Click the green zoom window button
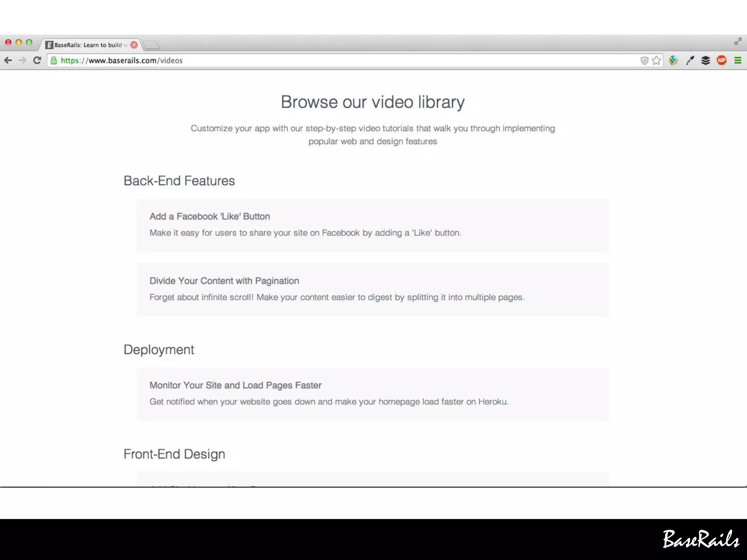This screenshot has height=560, width=747. pyautogui.click(x=29, y=43)
